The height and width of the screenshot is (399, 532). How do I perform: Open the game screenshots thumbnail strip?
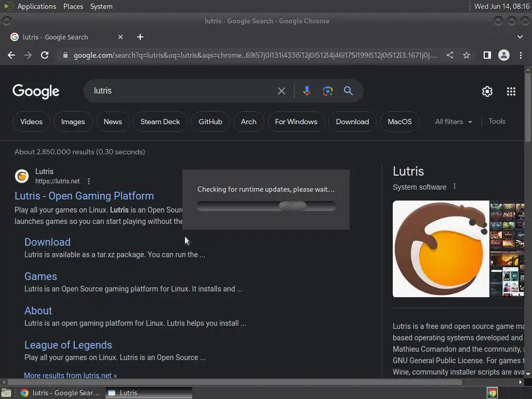507,249
